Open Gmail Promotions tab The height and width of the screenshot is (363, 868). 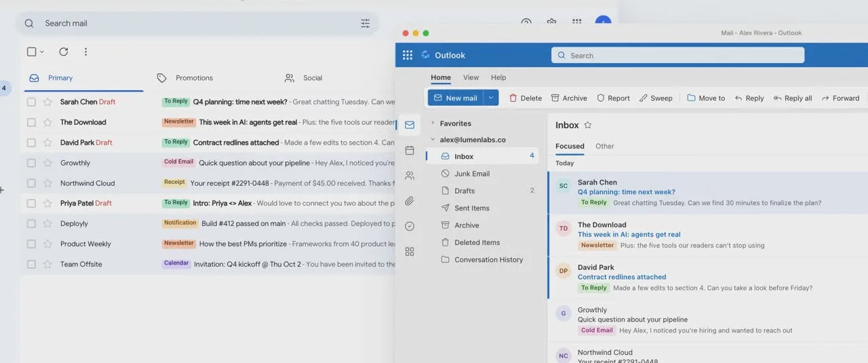click(184, 78)
